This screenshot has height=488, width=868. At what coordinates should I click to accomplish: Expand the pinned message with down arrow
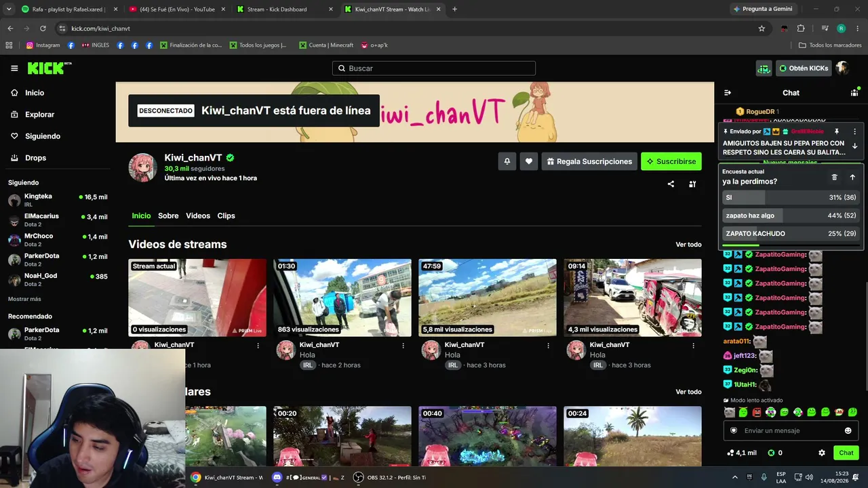point(854,146)
